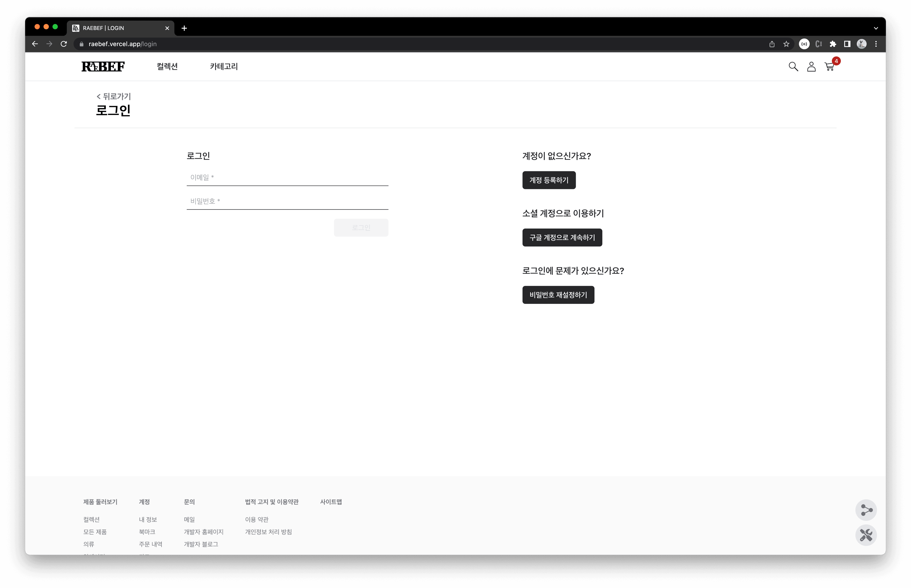Bookmark page with the star icon

(786, 44)
